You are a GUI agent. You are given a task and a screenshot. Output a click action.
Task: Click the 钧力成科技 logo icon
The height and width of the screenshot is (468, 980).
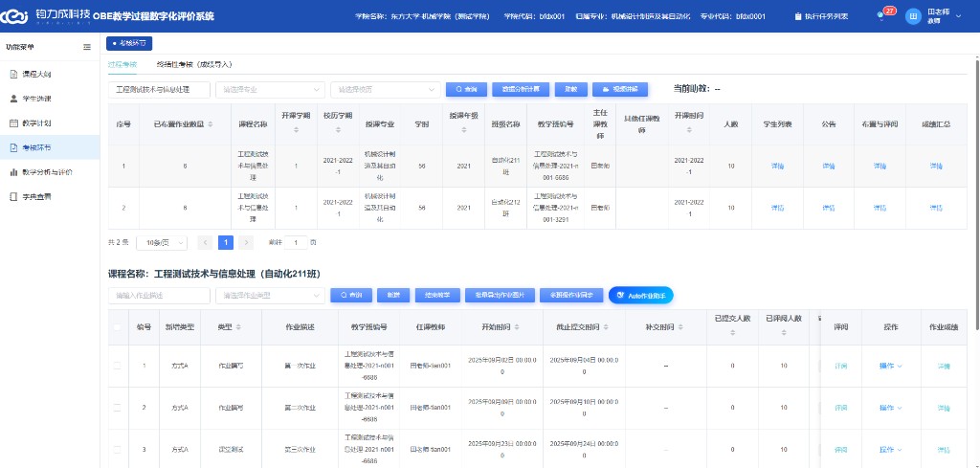pos(15,15)
